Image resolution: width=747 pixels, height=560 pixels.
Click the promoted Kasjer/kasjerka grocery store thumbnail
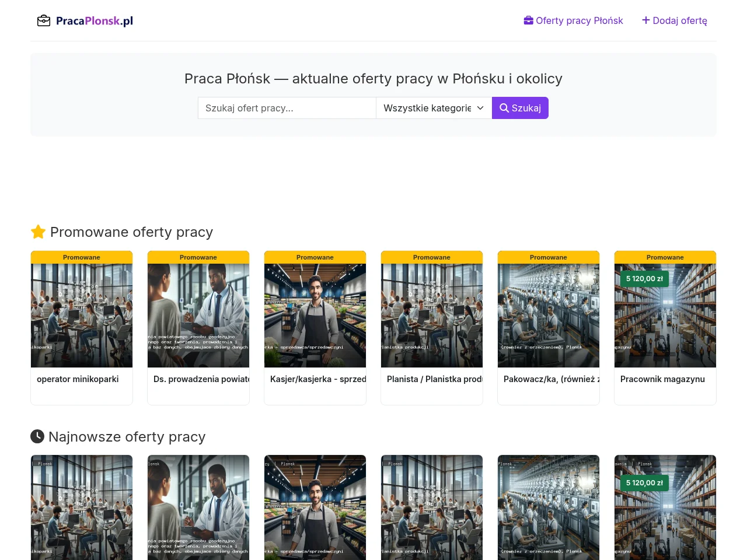click(x=315, y=316)
